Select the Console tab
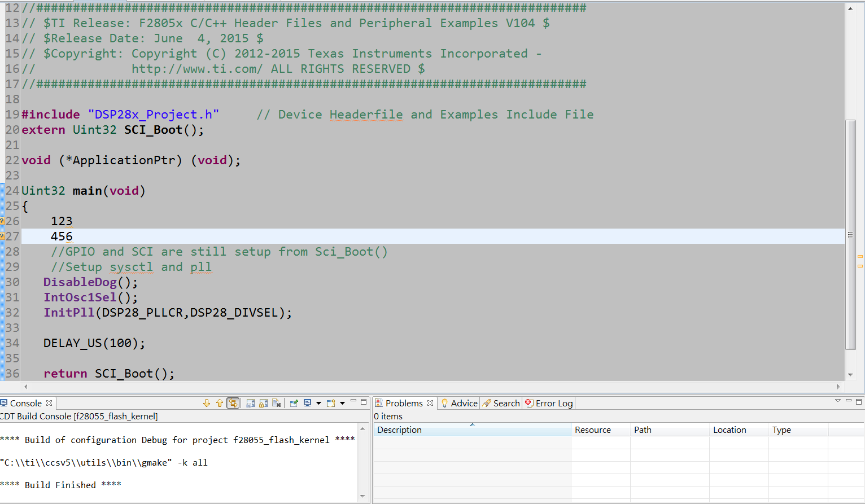The image size is (865, 504). click(x=26, y=403)
